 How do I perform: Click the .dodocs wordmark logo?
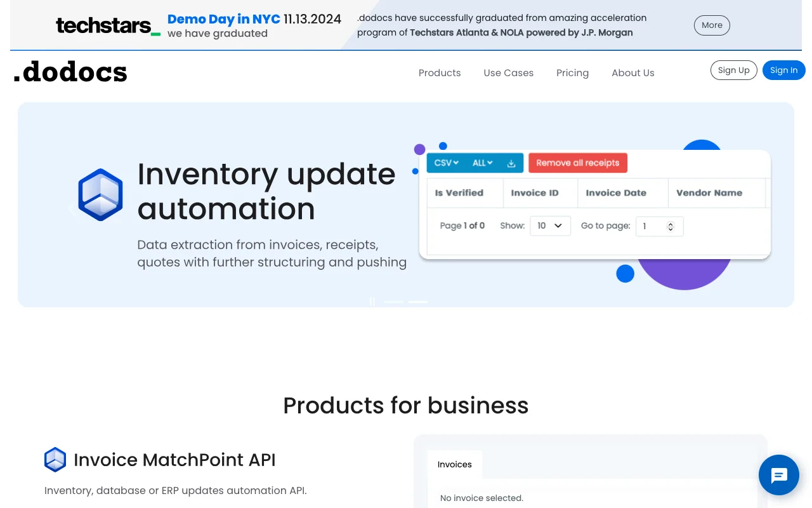[x=70, y=72]
